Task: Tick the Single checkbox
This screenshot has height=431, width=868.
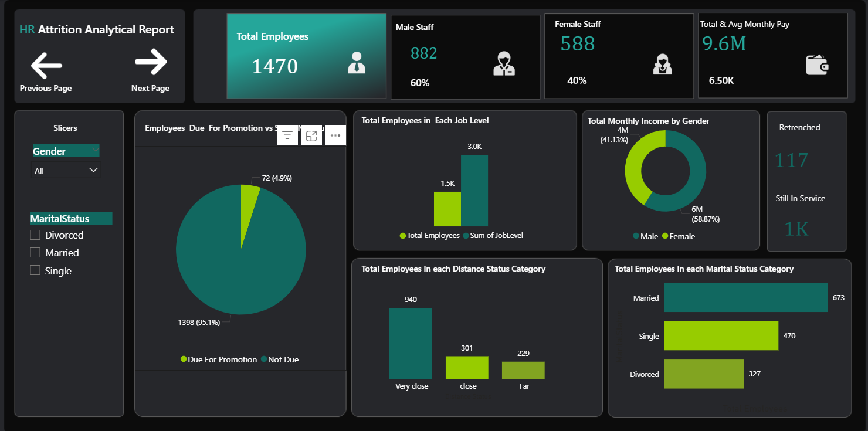Action: click(x=35, y=270)
